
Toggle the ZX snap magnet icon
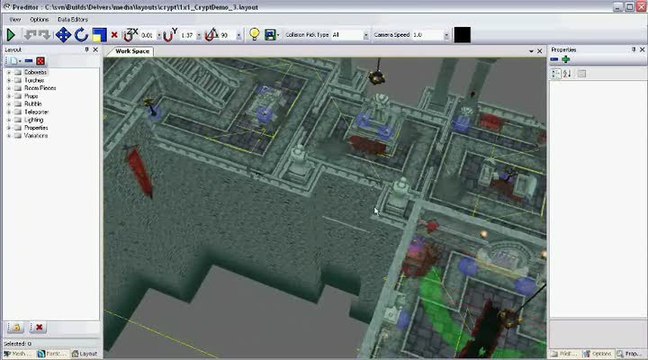click(x=131, y=35)
